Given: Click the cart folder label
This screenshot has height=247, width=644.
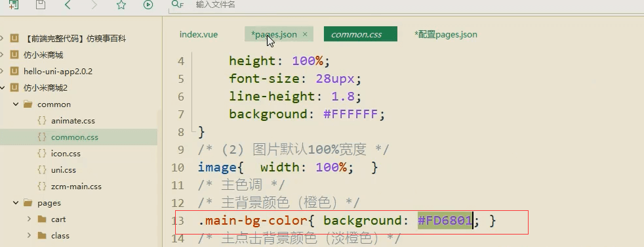Looking at the screenshot, I should point(58,219).
